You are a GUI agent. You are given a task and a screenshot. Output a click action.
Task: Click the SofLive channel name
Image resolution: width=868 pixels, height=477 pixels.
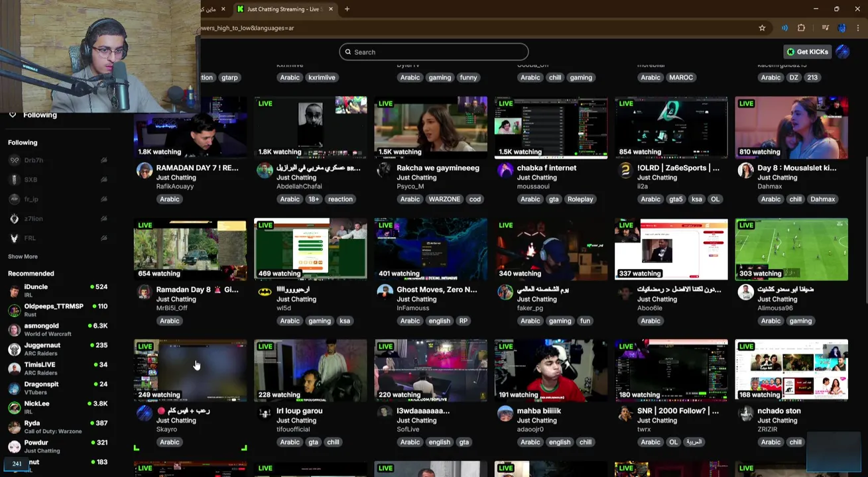click(x=408, y=429)
